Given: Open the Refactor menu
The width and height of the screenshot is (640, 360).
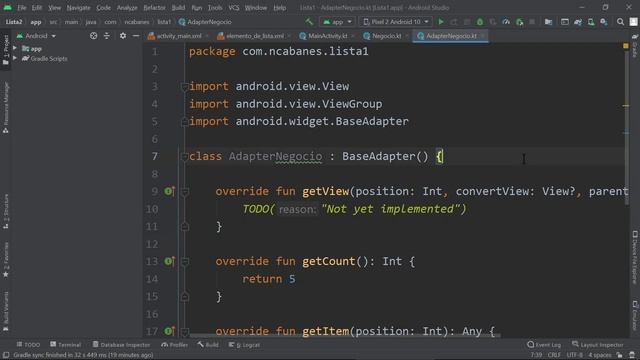Looking at the screenshot, I should (x=154, y=7).
